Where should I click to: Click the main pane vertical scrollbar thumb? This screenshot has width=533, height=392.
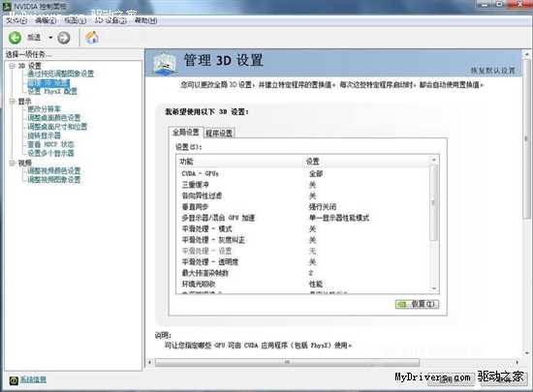526,138
